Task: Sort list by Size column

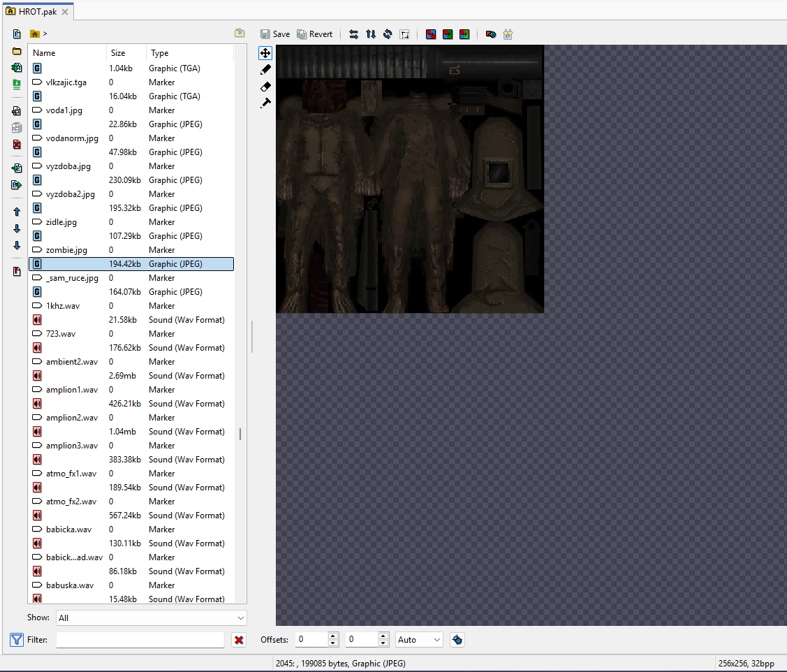Action: click(126, 52)
